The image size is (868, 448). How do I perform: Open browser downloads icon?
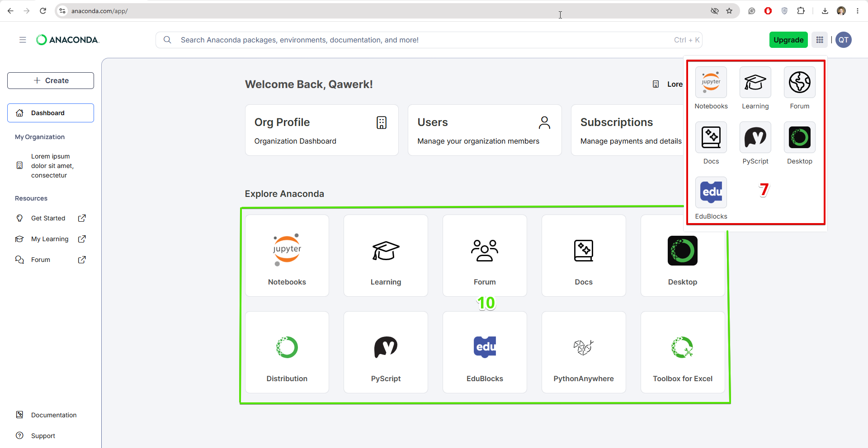[825, 11]
